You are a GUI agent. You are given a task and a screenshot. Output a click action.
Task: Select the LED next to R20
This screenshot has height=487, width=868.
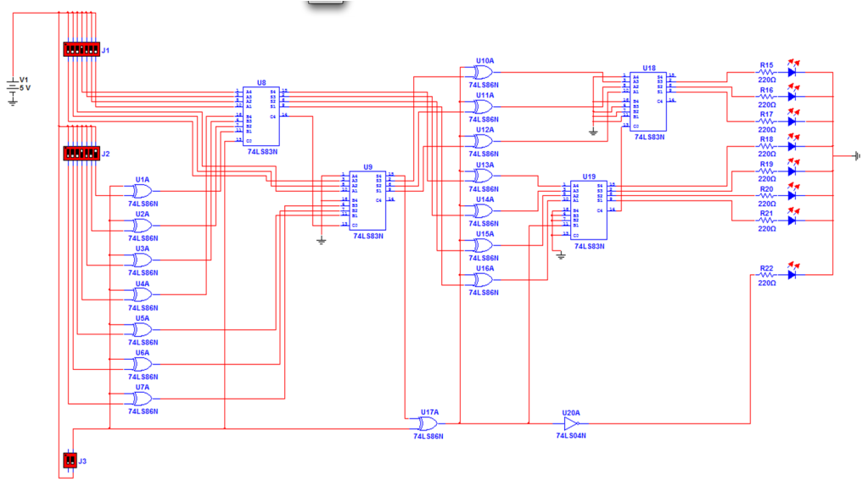click(792, 192)
